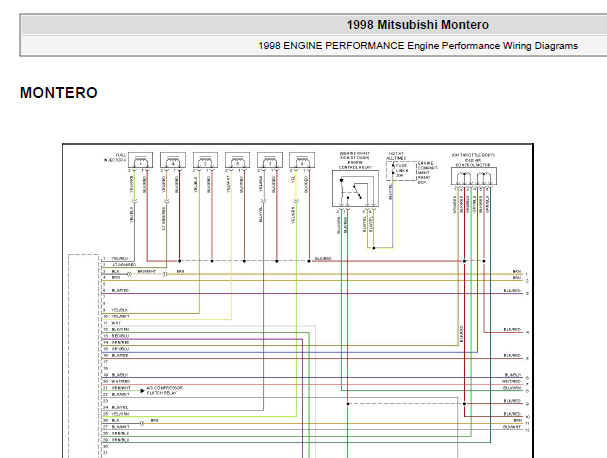Click pin 15 'GRN/BLU' connector row
This screenshot has width=607, height=458.
point(116,349)
